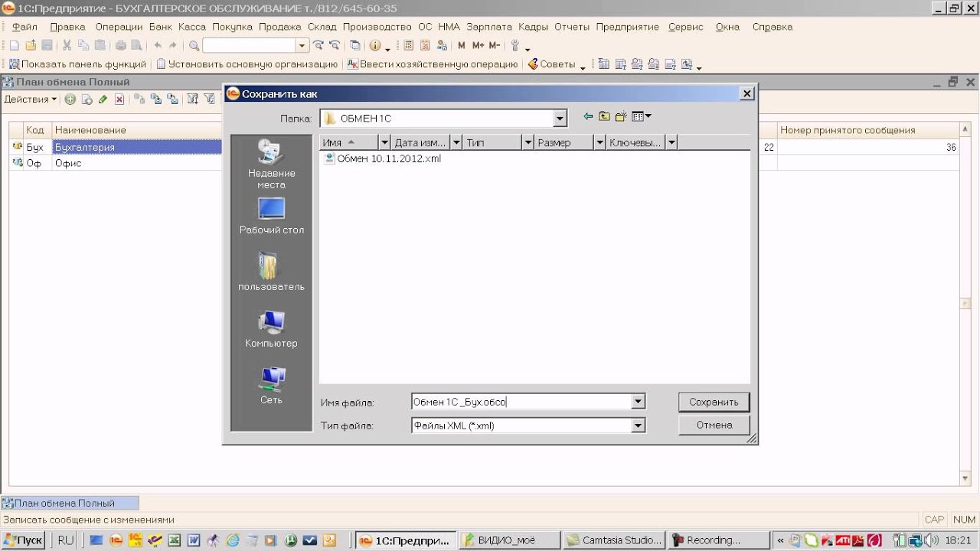Switch to Camtasia Studio taskbar window
The image size is (980, 551).
pos(615,540)
